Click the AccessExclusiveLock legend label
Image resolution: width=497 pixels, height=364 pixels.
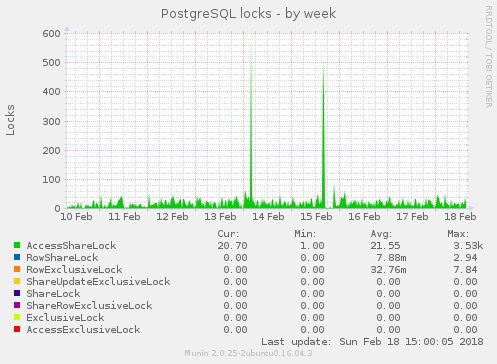click(83, 330)
